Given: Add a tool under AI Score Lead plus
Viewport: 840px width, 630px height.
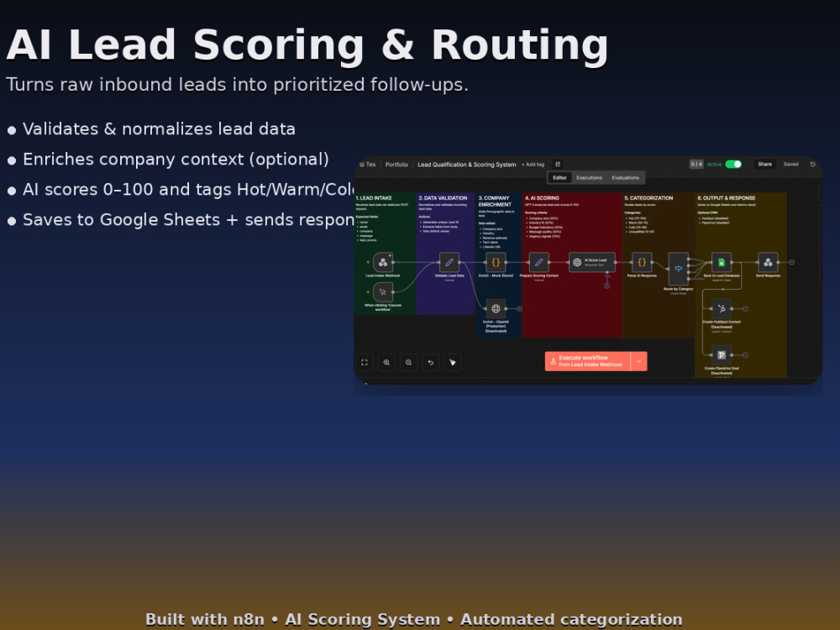Looking at the screenshot, I should pos(607,286).
